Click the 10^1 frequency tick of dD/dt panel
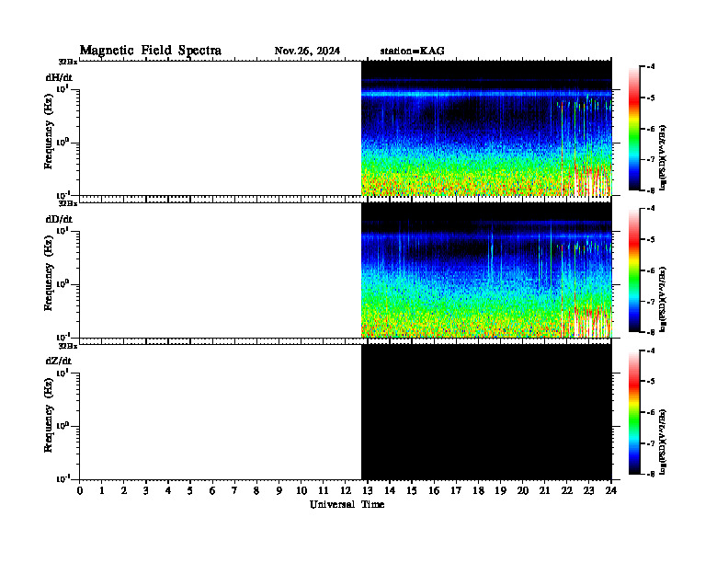The image size is (728, 563). (x=63, y=230)
